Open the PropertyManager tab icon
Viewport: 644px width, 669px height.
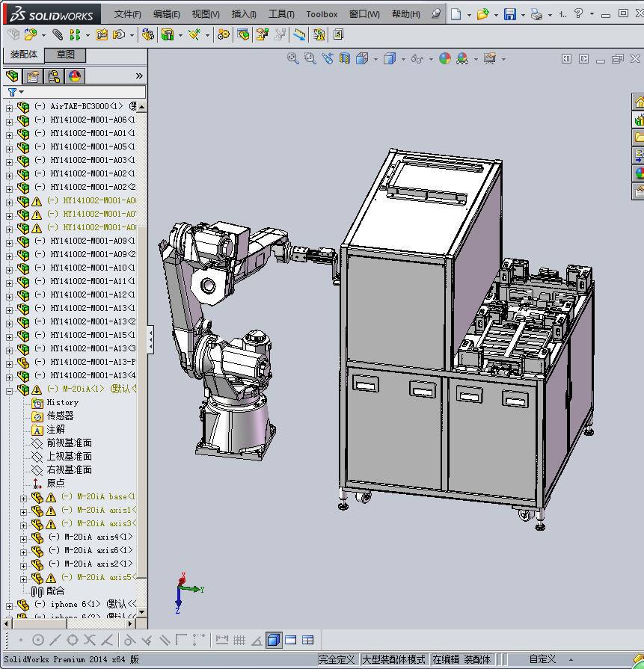click(x=33, y=76)
